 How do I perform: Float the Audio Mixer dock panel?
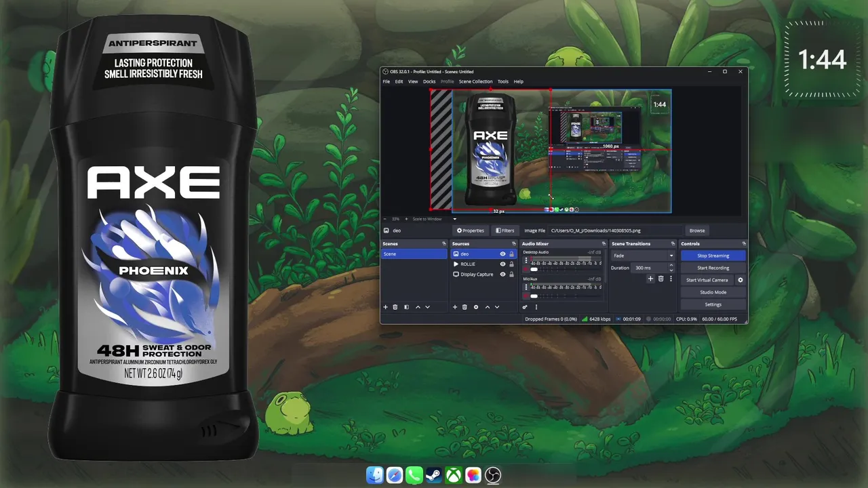point(604,243)
